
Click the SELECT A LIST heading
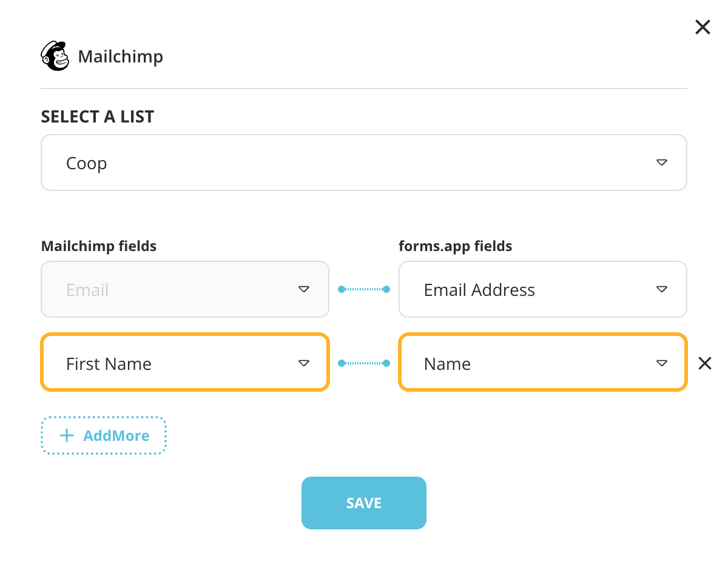pyautogui.click(x=98, y=116)
